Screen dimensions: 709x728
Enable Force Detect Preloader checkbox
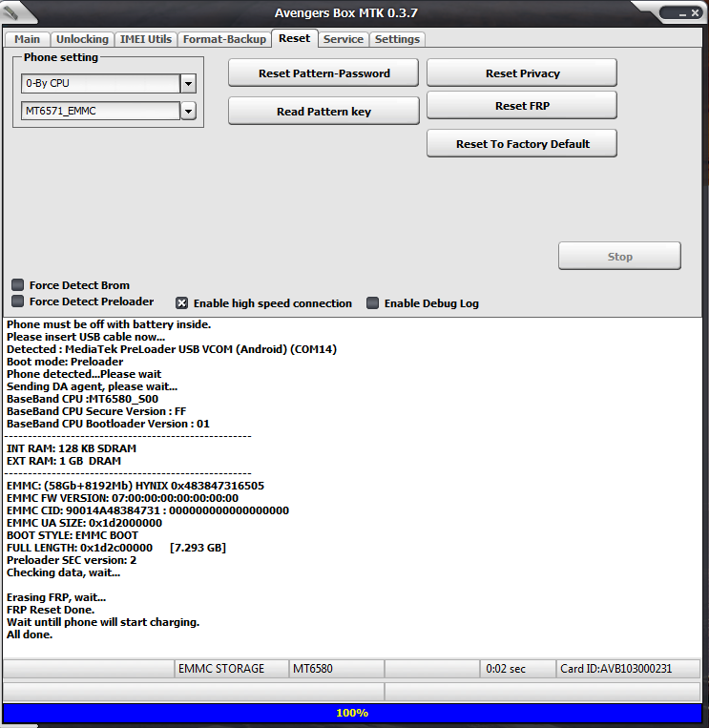coord(17,302)
